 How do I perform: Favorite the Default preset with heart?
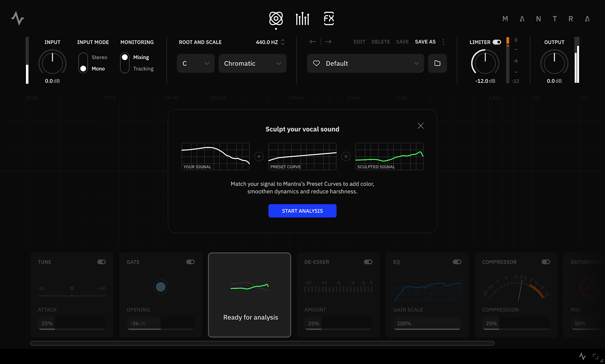point(316,63)
